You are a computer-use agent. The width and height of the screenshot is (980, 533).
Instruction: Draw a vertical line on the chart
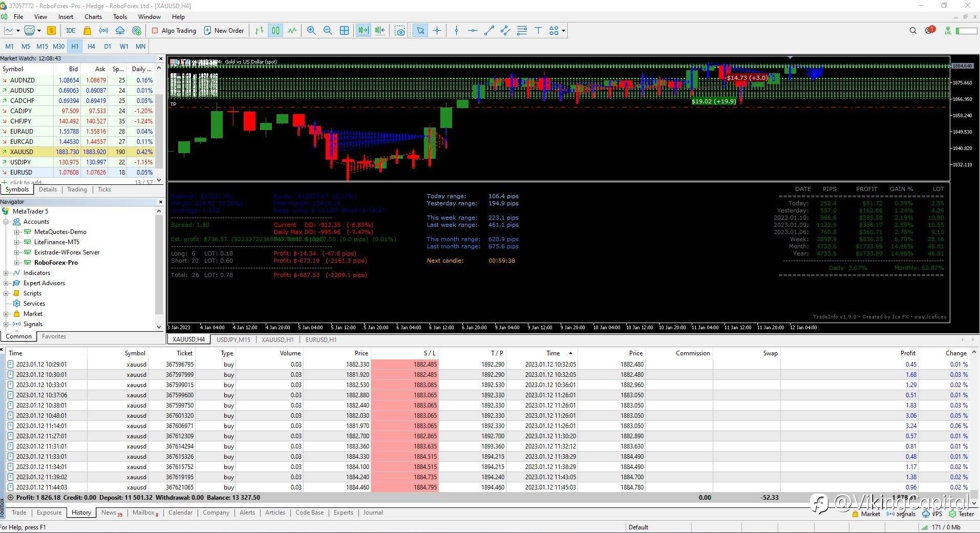(x=456, y=31)
